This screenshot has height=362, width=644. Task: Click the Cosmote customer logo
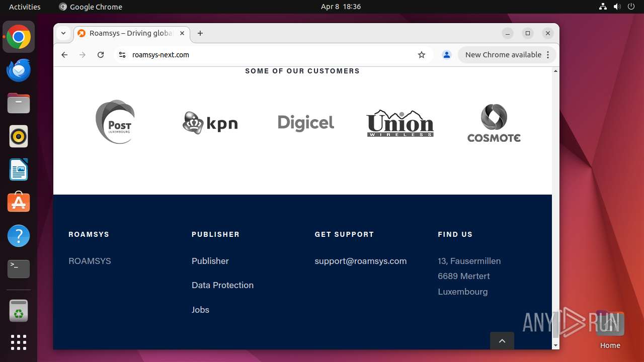tap(494, 123)
